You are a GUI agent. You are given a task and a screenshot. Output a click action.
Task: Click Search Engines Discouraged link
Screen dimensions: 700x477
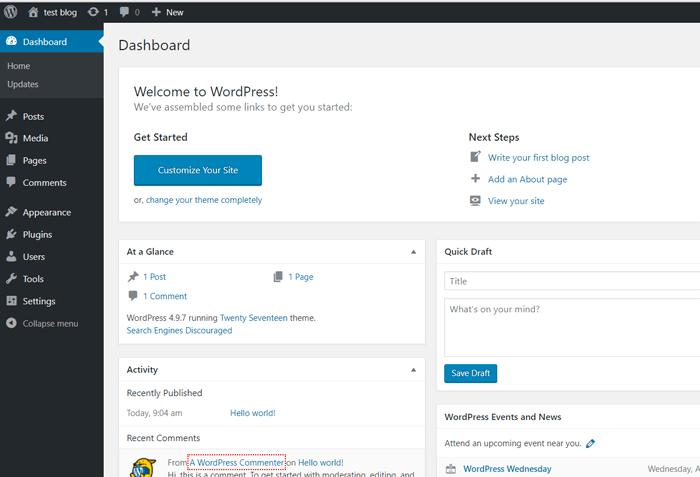point(179,330)
